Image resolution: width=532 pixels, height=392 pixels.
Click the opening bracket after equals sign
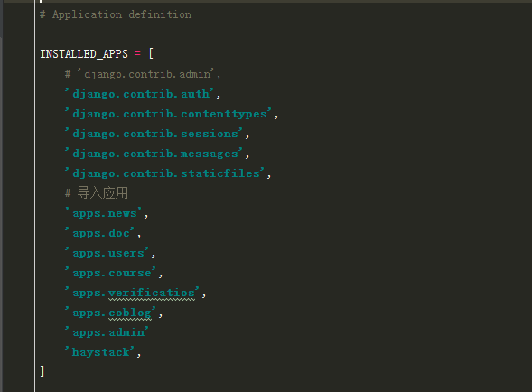tap(151, 53)
